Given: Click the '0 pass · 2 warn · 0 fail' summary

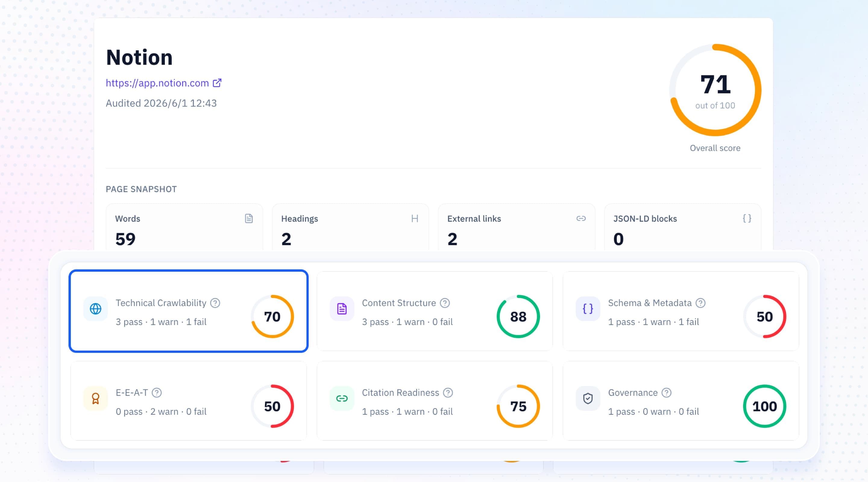Looking at the screenshot, I should coord(161,412).
